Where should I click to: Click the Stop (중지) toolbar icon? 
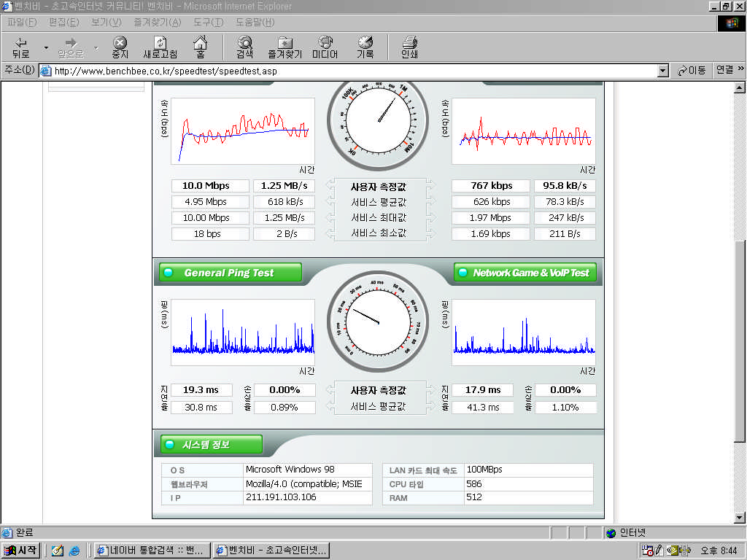point(120,47)
